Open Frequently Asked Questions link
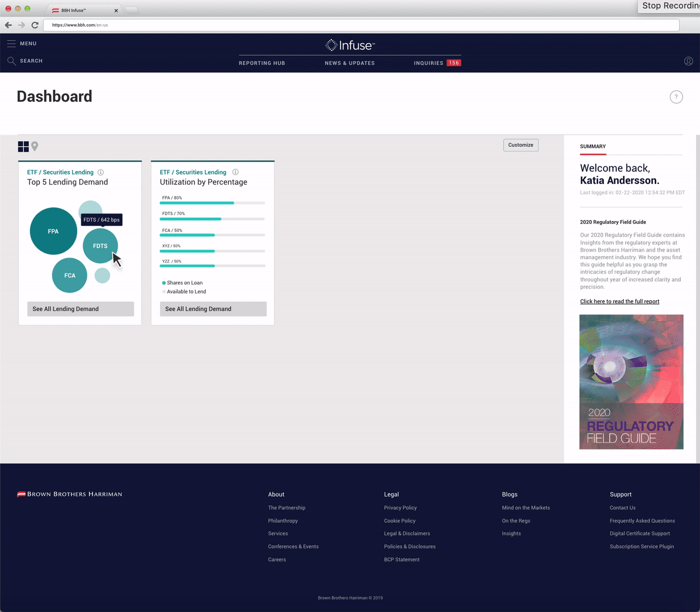 click(x=643, y=521)
